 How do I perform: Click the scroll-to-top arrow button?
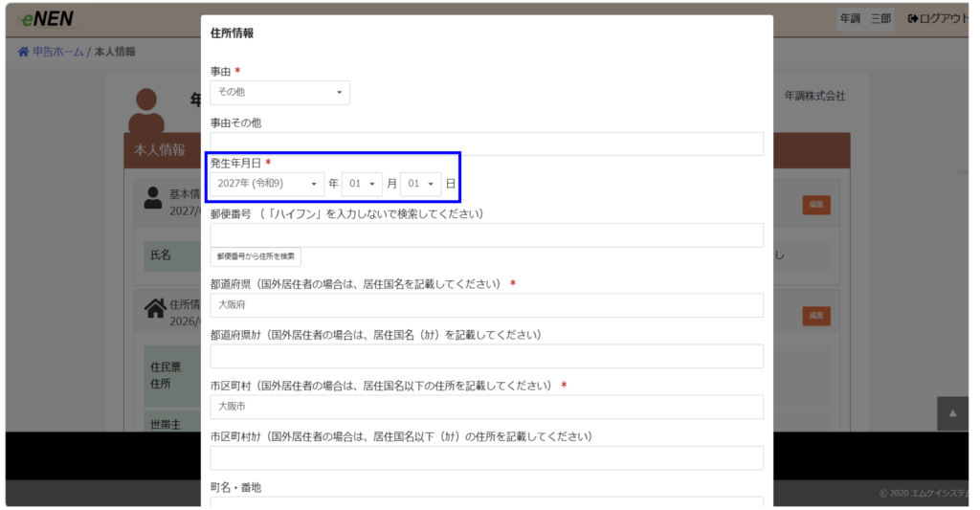coord(952,413)
